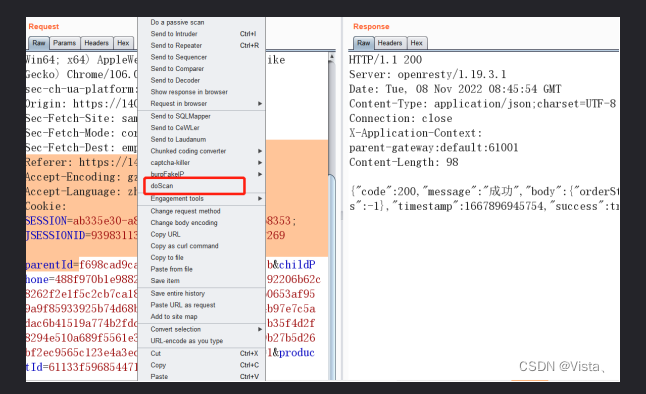The height and width of the screenshot is (394, 646).
Task: Select Add to site map
Action: click(x=201, y=317)
